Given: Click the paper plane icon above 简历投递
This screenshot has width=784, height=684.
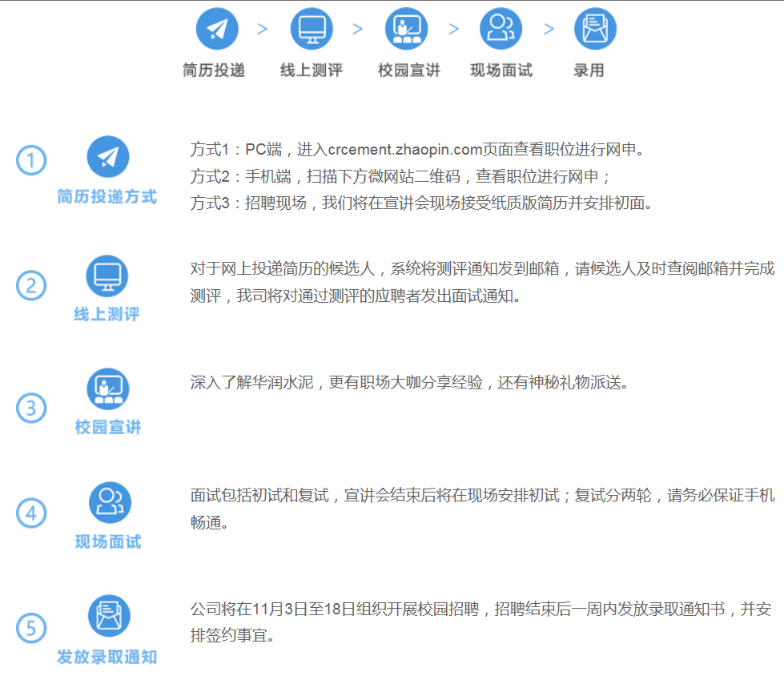Looking at the screenshot, I should [217, 30].
